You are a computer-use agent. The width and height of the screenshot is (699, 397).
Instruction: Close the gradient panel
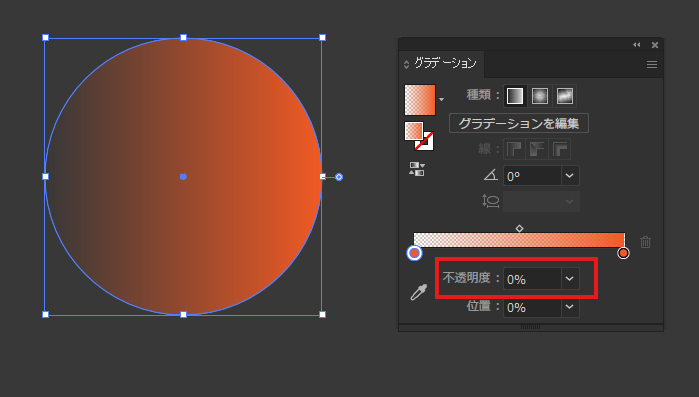pos(655,45)
